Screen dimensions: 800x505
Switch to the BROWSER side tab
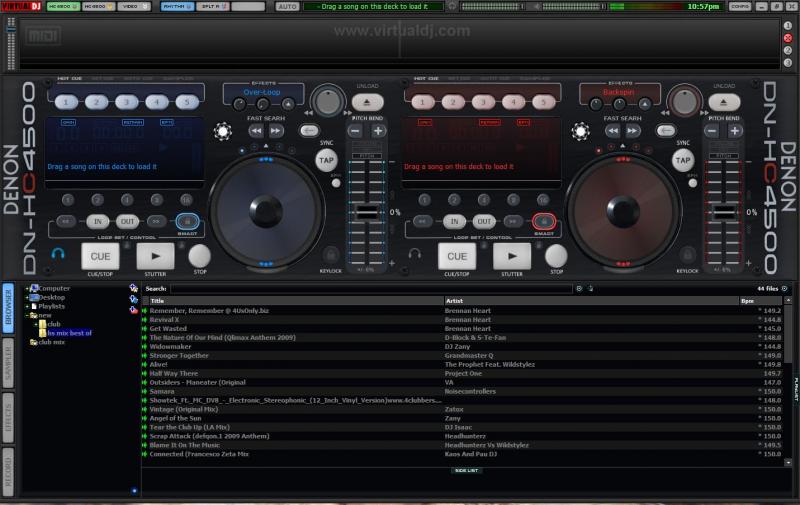click(x=8, y=308)
